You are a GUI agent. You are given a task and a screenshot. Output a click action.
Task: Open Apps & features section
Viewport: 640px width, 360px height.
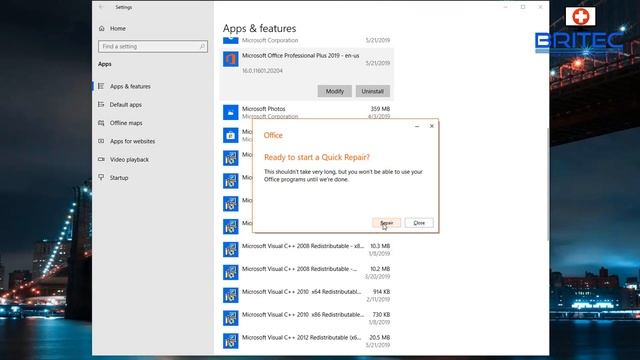(130, 86)
